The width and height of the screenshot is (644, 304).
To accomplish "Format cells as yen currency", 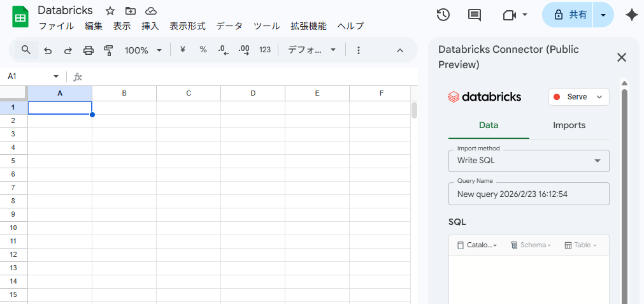I will pyautogui.click(x=183, y=50).
